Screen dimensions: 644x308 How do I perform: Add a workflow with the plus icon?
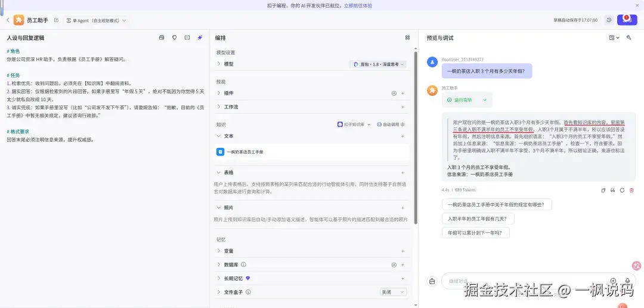click(402, 107)
